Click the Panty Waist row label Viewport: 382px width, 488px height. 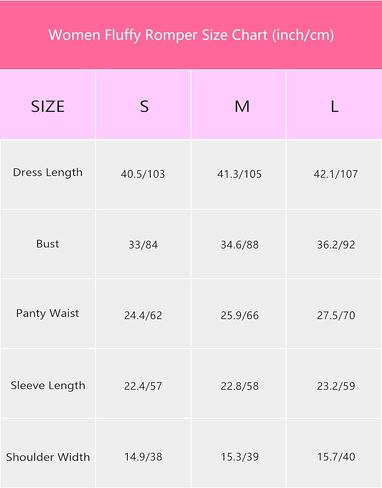tap(48, 313)
